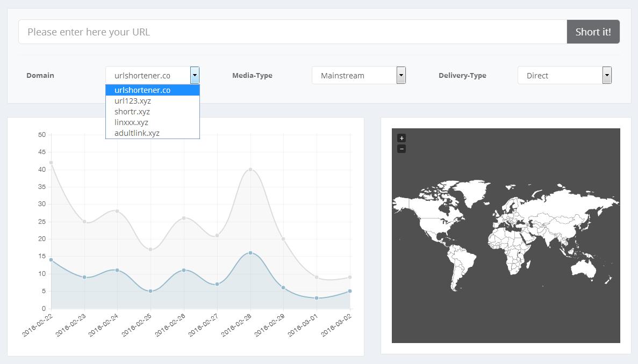Click the gray data point on 2016-02-22
The width and height of the screenshot is (638, 364).
[51, 163]
